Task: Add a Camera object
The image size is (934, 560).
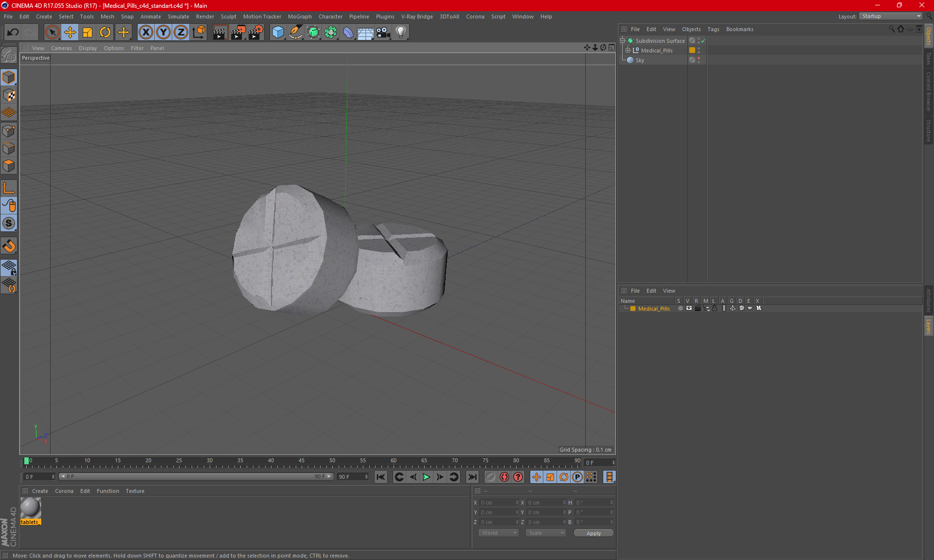Action: coord(383,32)
